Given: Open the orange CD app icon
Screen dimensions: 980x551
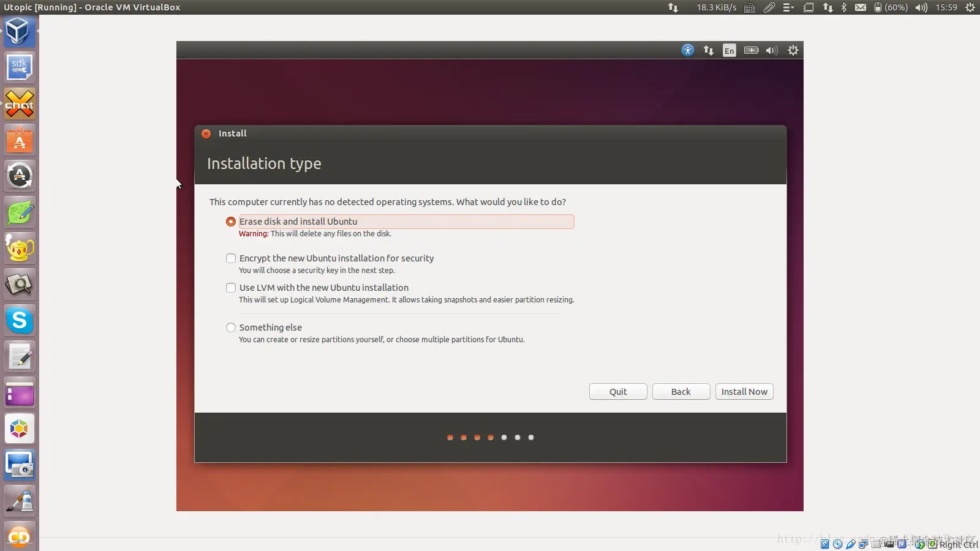Looking at the screenshot, I should (20, 536).
